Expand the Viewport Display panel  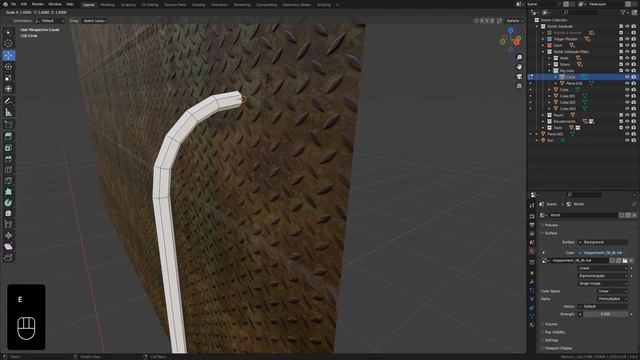(x=558, y=348)
